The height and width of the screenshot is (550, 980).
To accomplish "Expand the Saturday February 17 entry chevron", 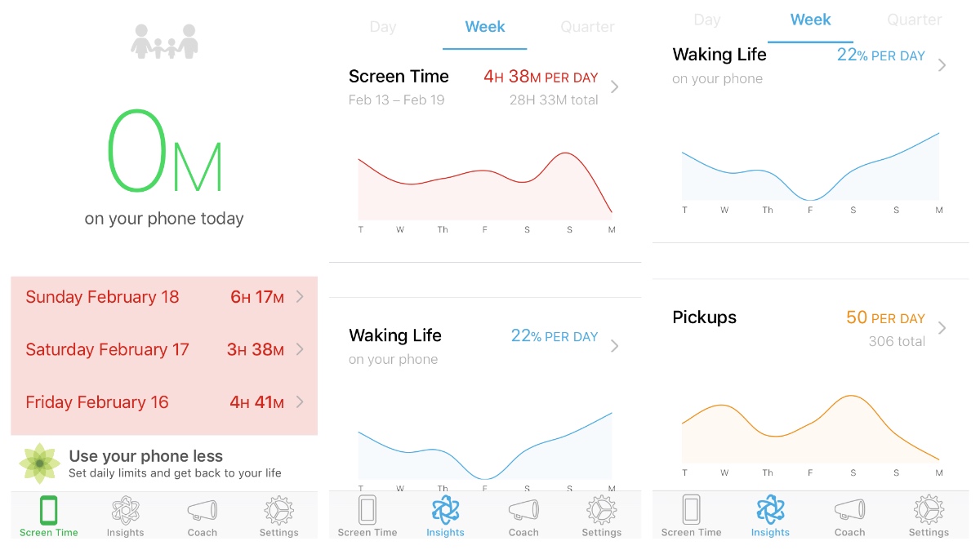I will 300,349.
